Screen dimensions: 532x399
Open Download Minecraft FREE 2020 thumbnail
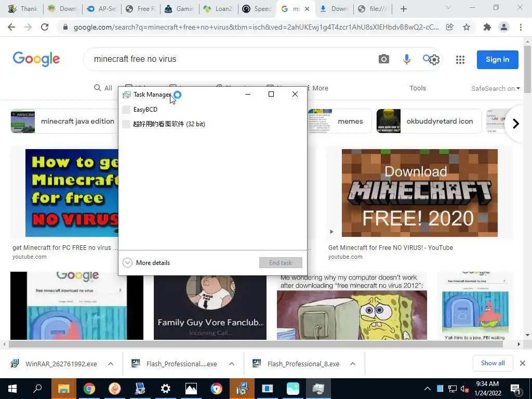click(420, 193)
